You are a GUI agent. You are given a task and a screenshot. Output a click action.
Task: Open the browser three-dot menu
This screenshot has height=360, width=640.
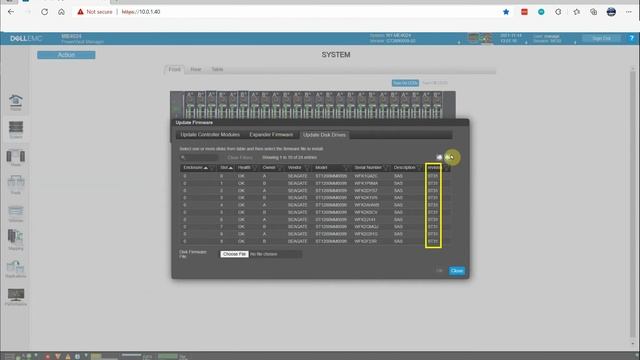tap(629, 12)
